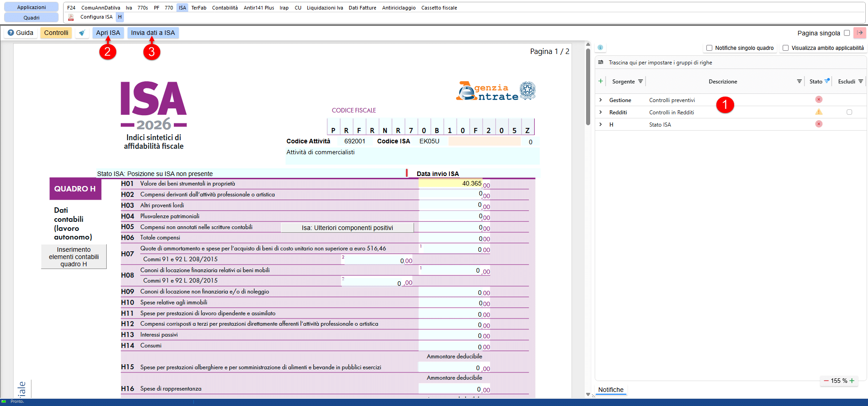Click Invia dati a ISA button
868x406 pixels.
pyautogui.click(x=153, y=33)
